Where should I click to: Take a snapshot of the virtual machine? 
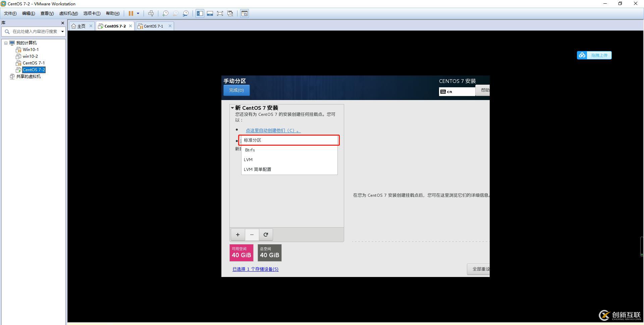click(x=165, y=13)
